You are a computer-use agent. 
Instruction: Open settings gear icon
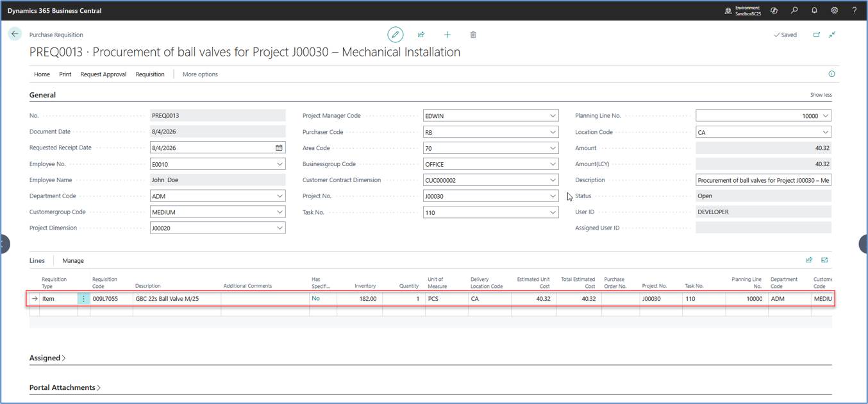(834, 10)
